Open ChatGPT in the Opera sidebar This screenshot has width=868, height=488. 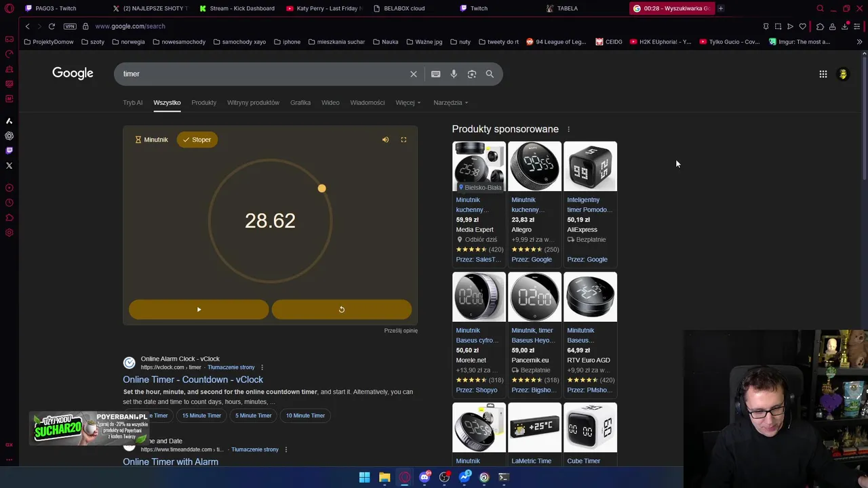tap(9, 136)
